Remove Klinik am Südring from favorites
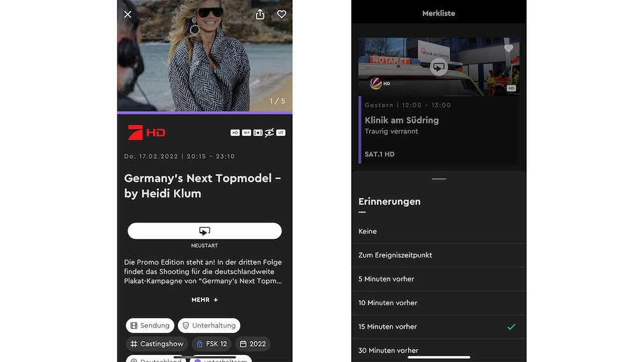Screen dimensions: 644x362 (x=508, y=48)
